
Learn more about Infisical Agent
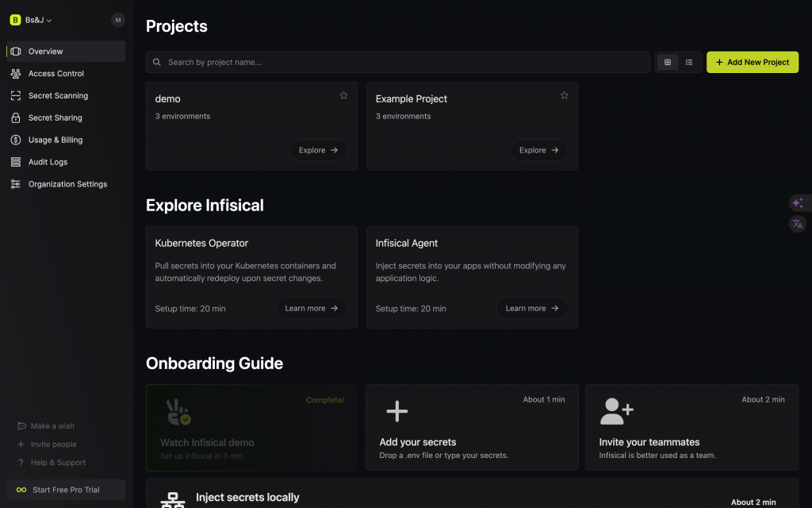tap(532, 309)
